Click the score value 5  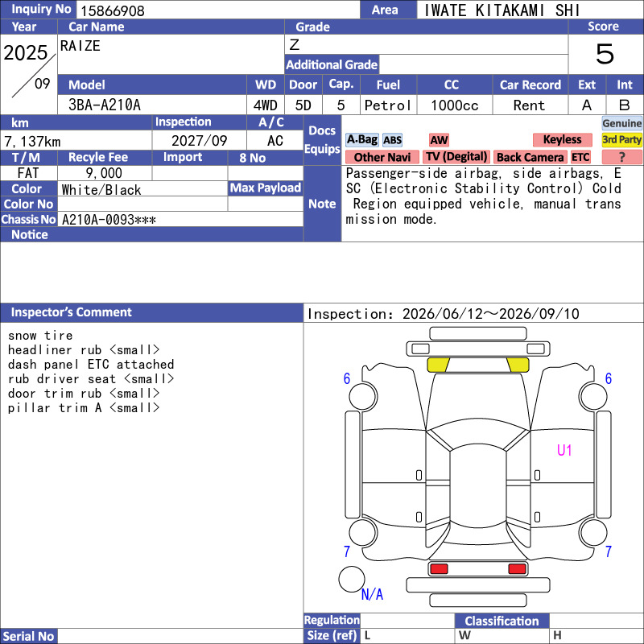(x=605, y=54)
